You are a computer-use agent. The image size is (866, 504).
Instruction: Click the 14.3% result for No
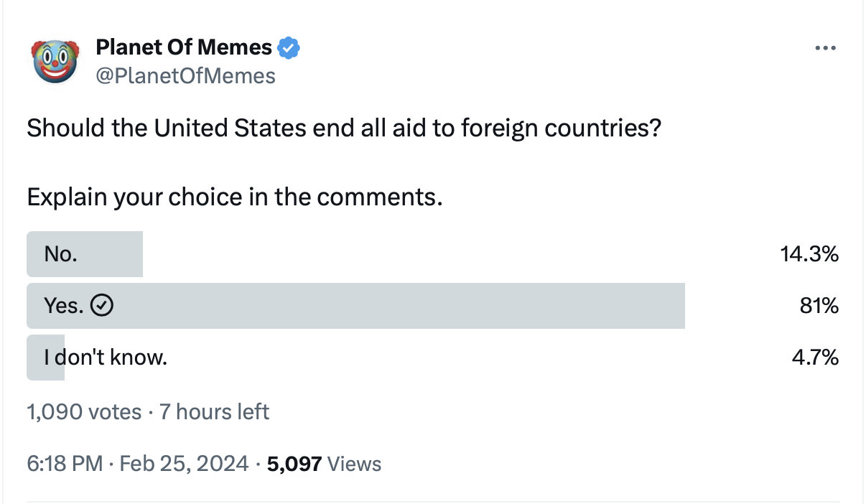pos(809,253)
